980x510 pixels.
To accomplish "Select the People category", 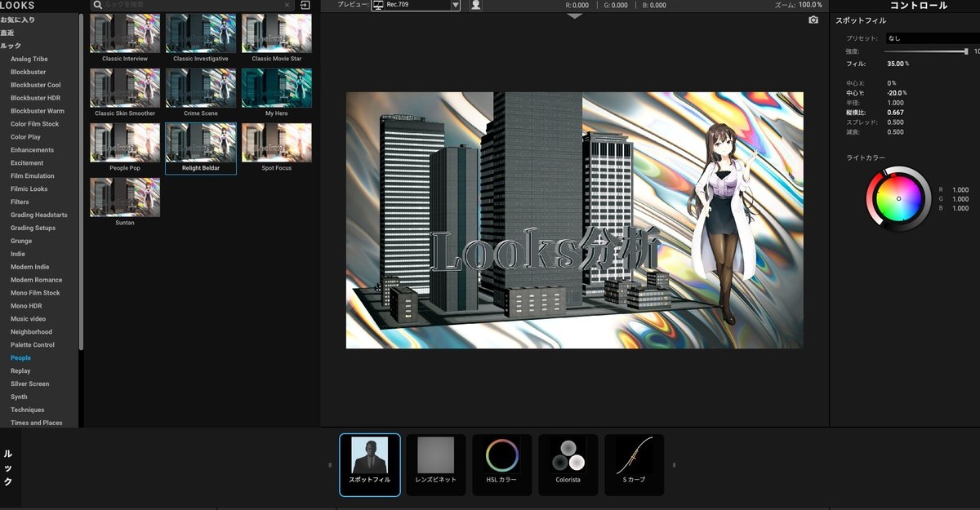I will click(x=21, y=358).
